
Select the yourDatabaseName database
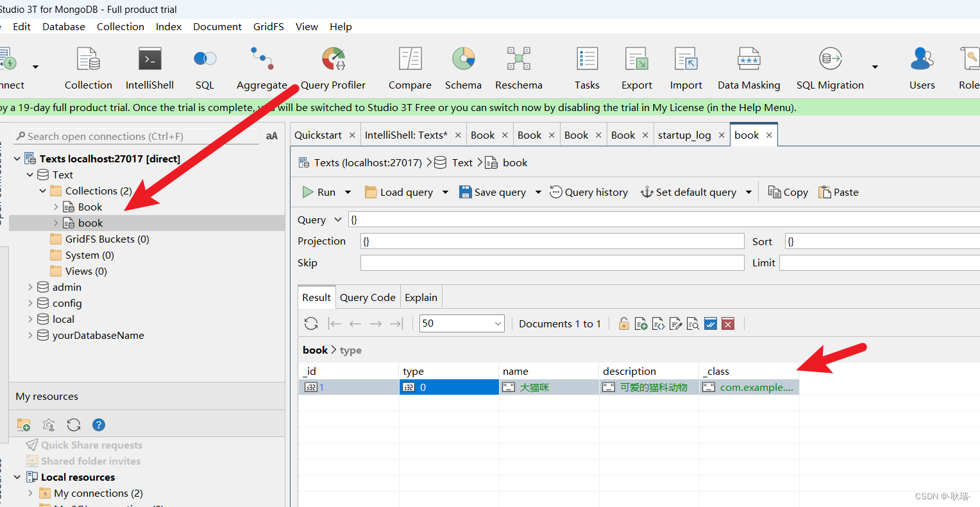pyautogui.click(x=98, y=335)
